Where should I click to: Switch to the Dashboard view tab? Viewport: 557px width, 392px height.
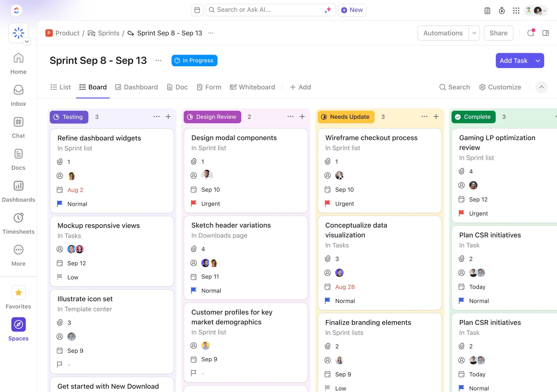[136, 87]
